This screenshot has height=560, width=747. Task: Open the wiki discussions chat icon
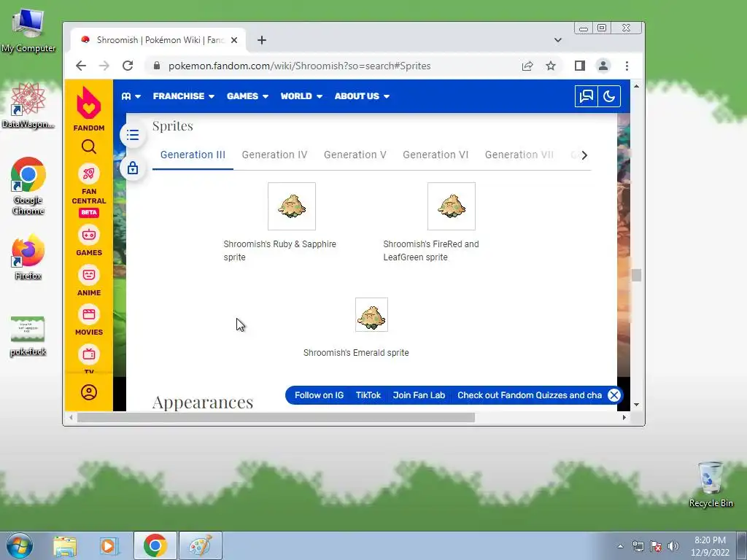pyautogui.click(x=586, y=96)
